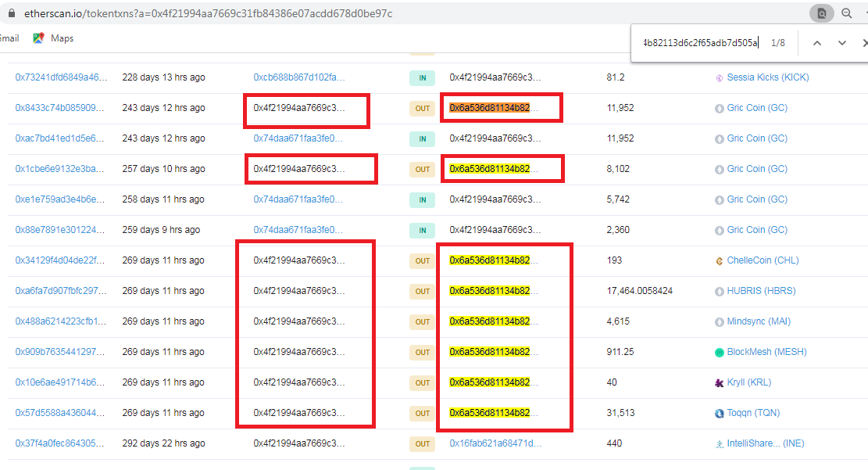Click the zoom magnifier icon in address bar

(x=846, y=13)
